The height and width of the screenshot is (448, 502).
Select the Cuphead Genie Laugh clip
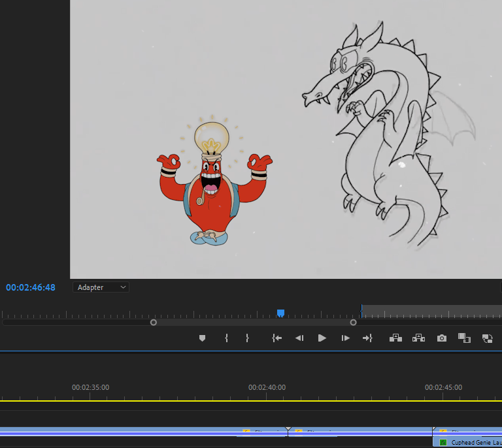point(467,443)
